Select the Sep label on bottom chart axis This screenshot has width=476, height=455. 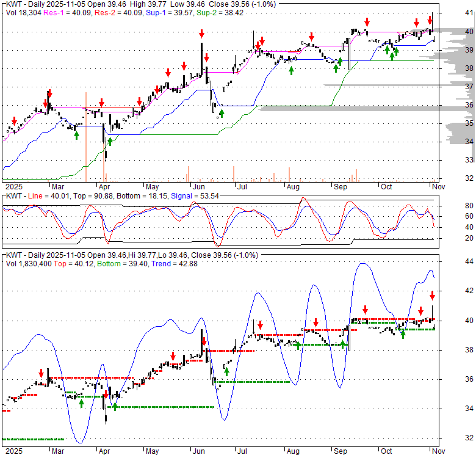341,448
